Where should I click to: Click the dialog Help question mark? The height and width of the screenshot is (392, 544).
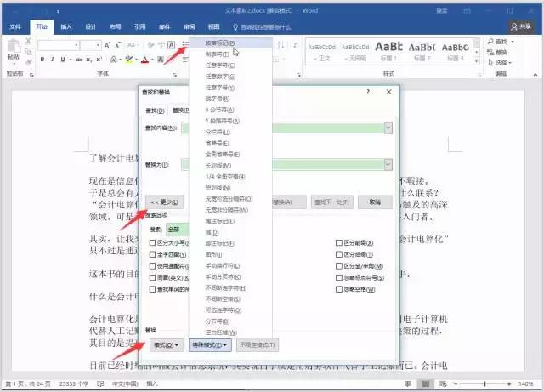point(368,92)
